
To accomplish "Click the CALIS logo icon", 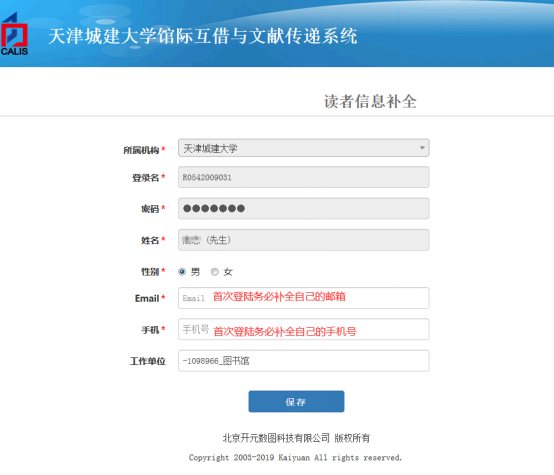I will pyautogui.click(x=14, y=34).
